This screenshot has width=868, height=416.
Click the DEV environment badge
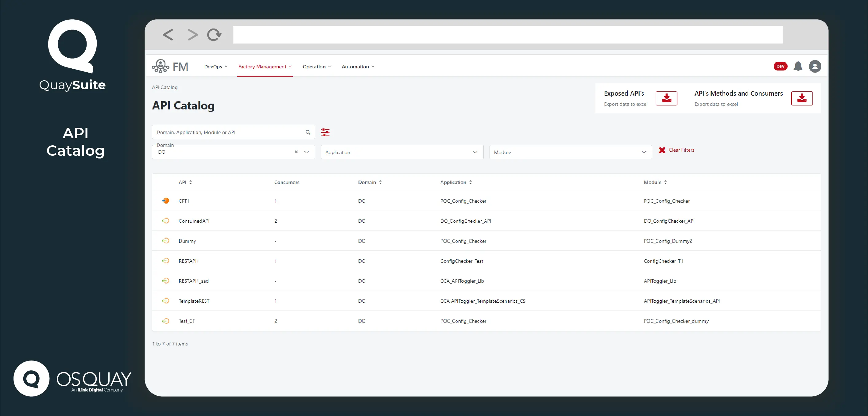click(781, 66)
